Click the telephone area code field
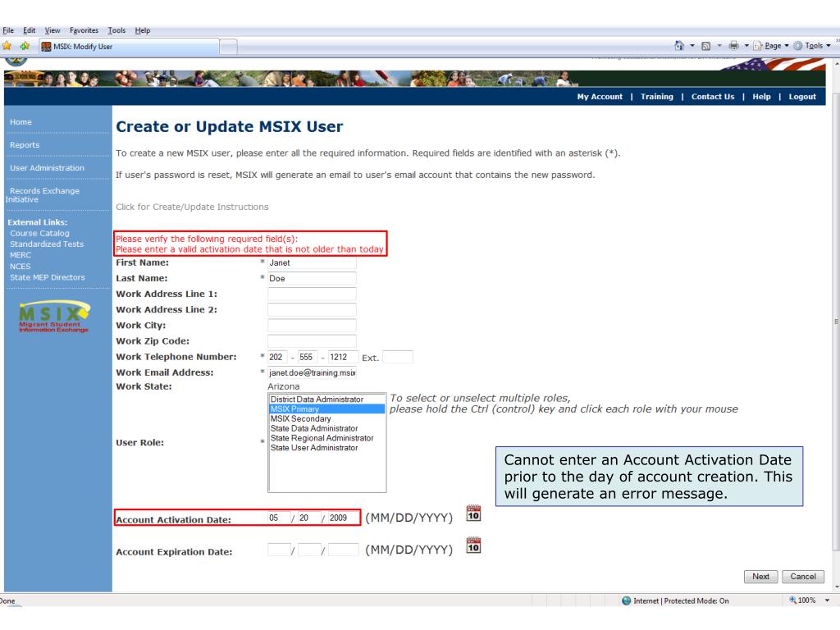Screen dimensions: 840x630 tap(277, 357)
